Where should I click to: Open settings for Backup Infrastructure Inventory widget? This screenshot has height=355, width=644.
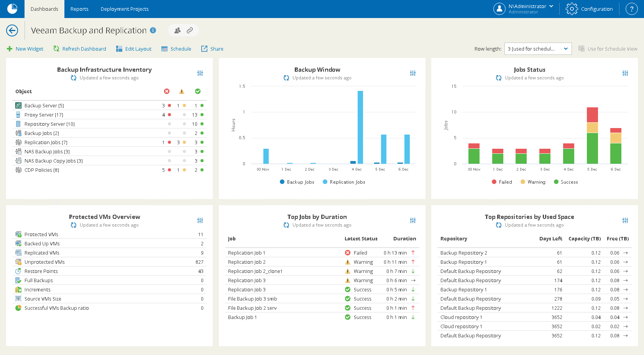[x=200, y=73]
